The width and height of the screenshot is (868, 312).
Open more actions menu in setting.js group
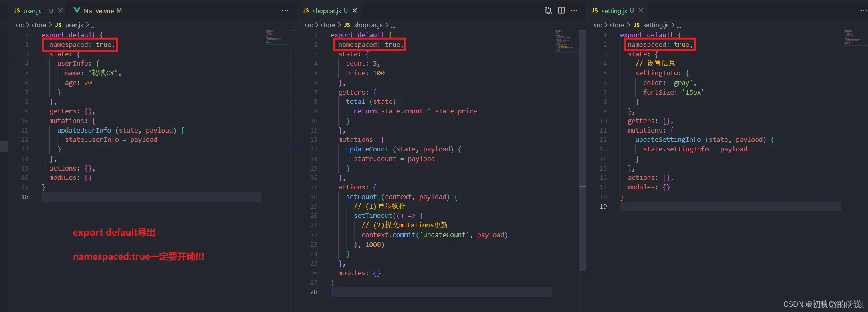click(863, 10)
